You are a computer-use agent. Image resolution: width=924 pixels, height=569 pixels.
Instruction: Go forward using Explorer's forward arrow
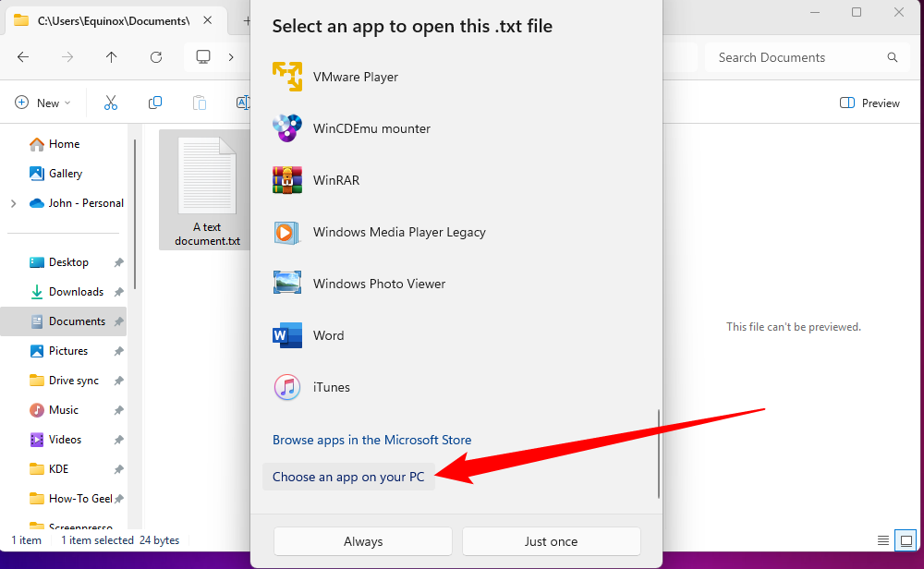point(67,57)
